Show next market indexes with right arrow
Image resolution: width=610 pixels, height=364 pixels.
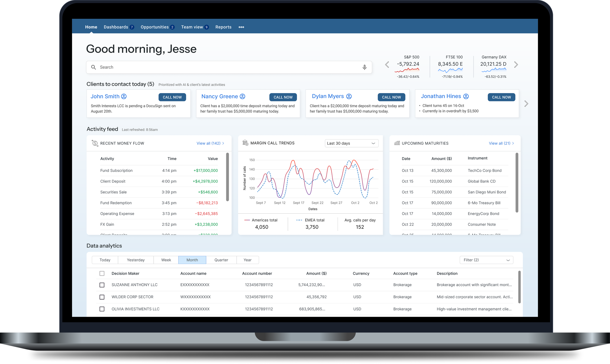pyautogui.click(x=516, y=65)
